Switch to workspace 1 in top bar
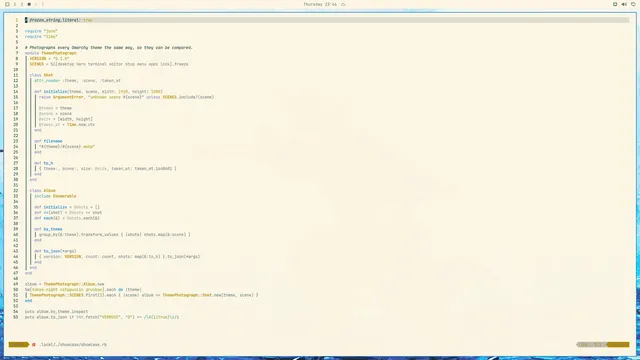640x360 pixels. (x=15, y=4)
